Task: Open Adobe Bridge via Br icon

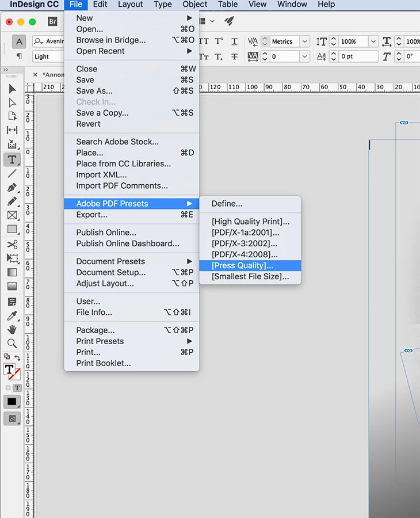Action: [52, 21]
